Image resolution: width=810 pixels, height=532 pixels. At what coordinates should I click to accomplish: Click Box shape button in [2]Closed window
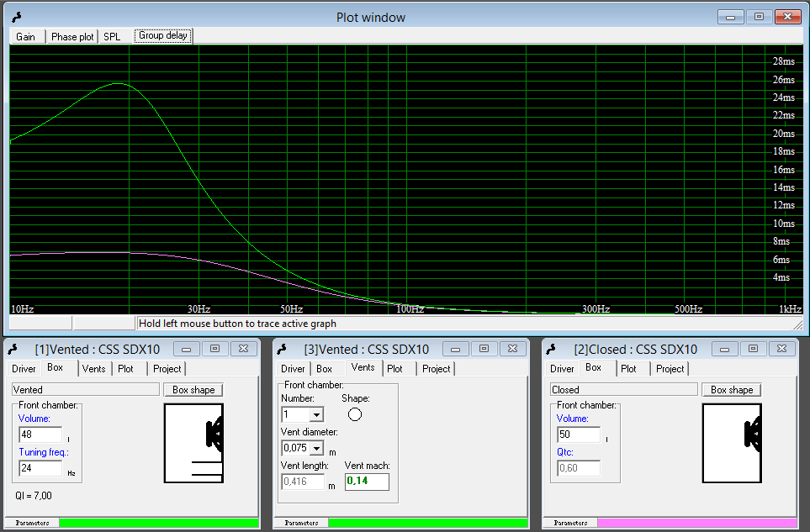[x=732, y=390]
